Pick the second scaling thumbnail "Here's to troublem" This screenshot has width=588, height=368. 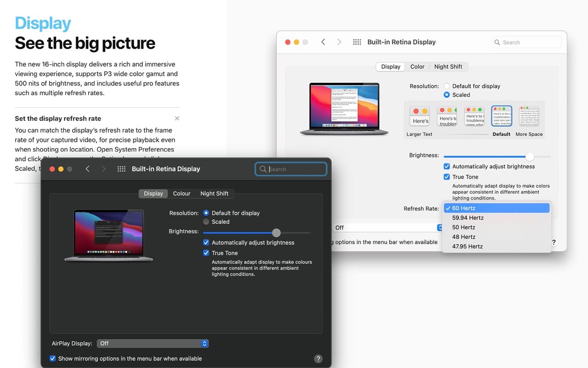[x=447, y=117]
